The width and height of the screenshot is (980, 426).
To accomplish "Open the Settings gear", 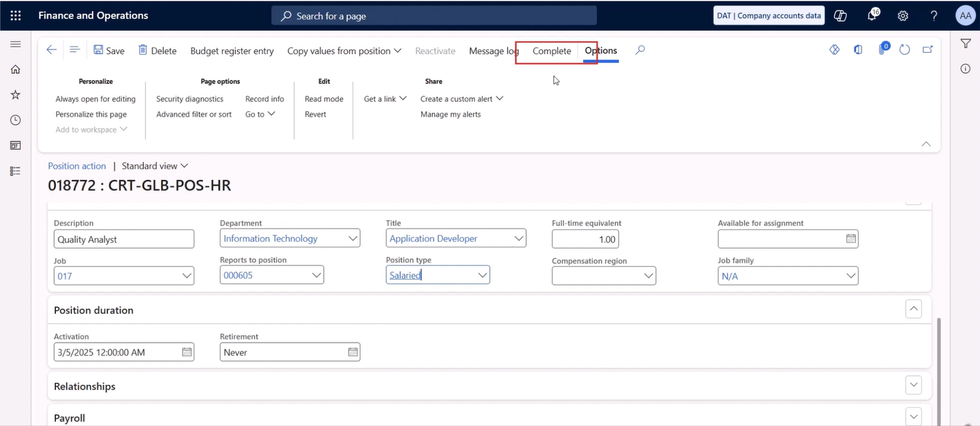I will 903,15.
